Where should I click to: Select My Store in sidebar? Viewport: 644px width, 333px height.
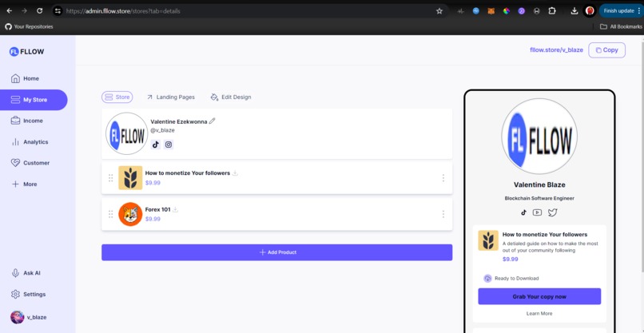(x=34, y=100)
